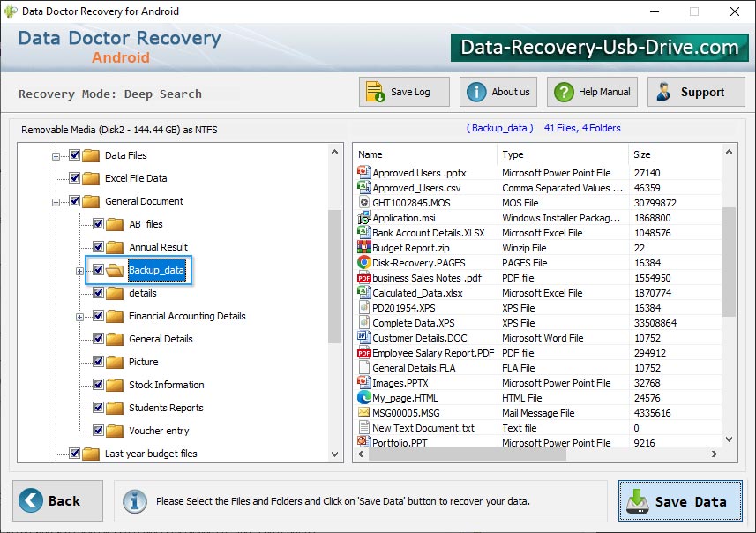Uncheck the Excel File Data checkbox

tap(74, 178)
